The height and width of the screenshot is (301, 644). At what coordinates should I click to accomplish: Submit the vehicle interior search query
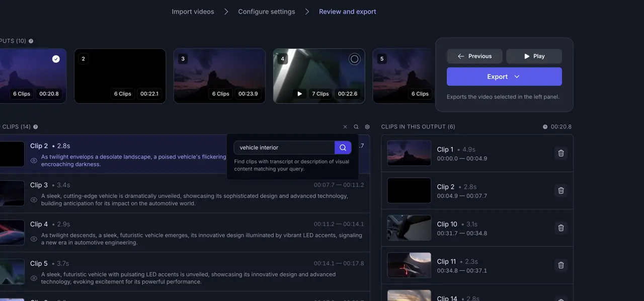tap(343, 147)
